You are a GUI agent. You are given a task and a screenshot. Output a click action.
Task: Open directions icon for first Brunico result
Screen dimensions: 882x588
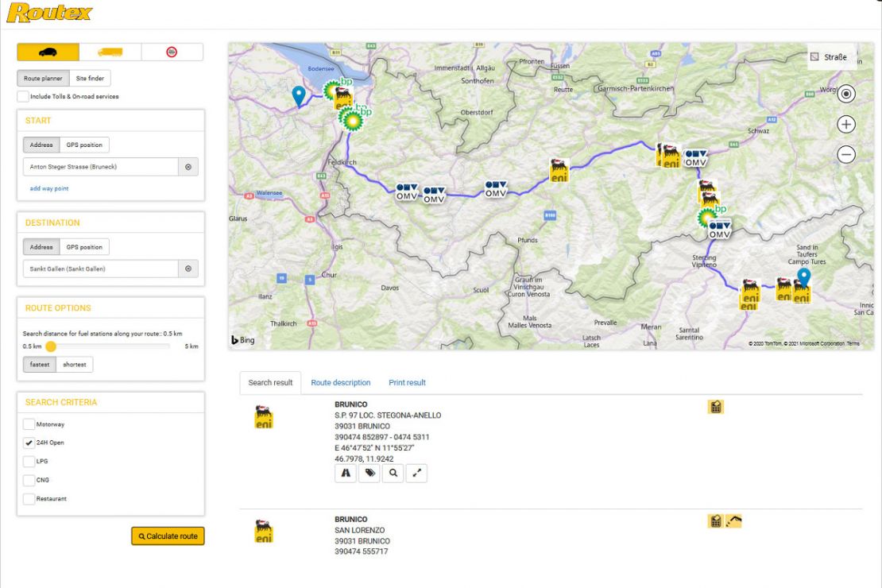[346, 474]
